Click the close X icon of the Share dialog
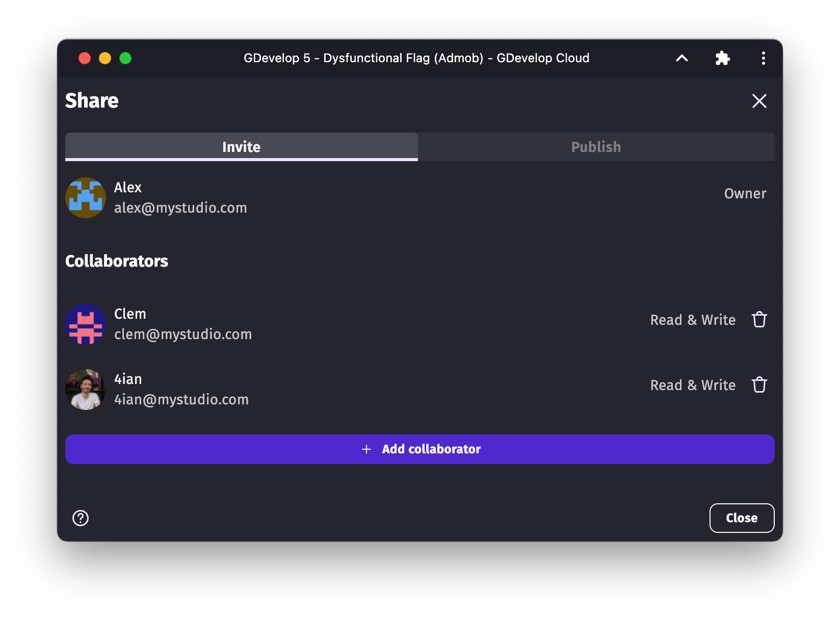This screenshot has width=840, height=617. point(759,101)
